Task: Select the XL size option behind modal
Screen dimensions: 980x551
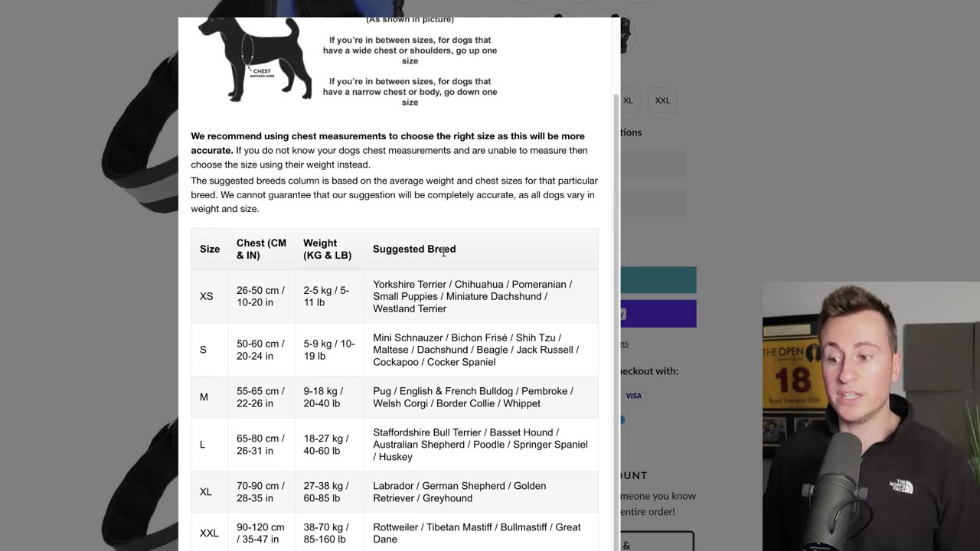Action: [628, 100]
